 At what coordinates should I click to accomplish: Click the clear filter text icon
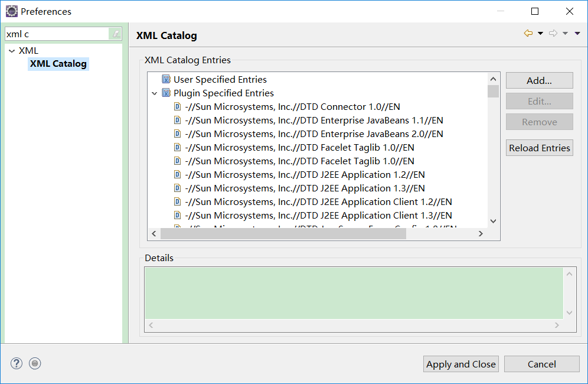pyautogui.click(x=116, y=34)
